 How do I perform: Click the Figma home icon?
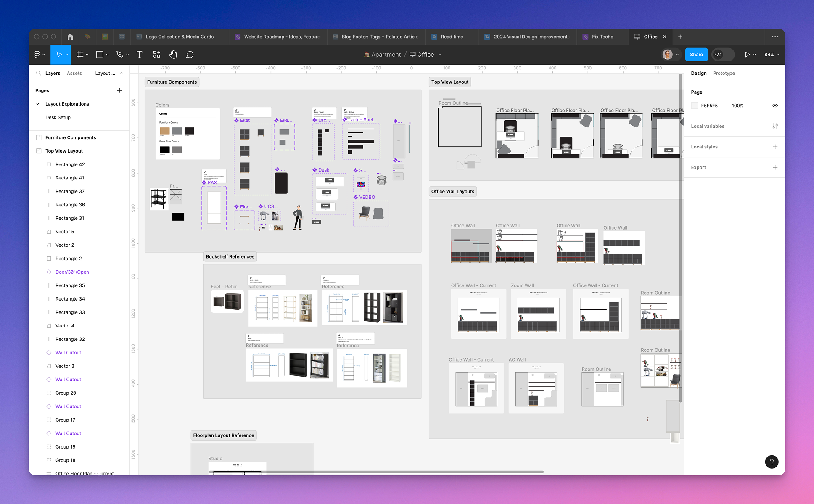pyautogui.click(x=70, y=37)
